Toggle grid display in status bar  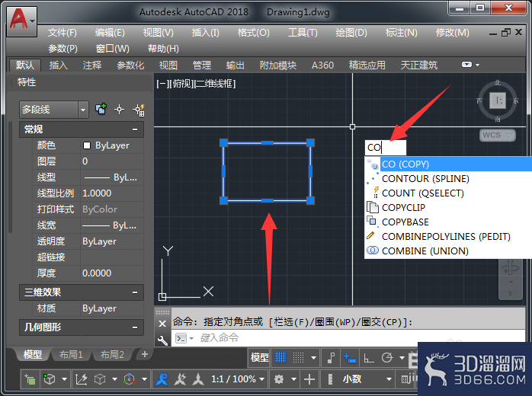(280, 357)
